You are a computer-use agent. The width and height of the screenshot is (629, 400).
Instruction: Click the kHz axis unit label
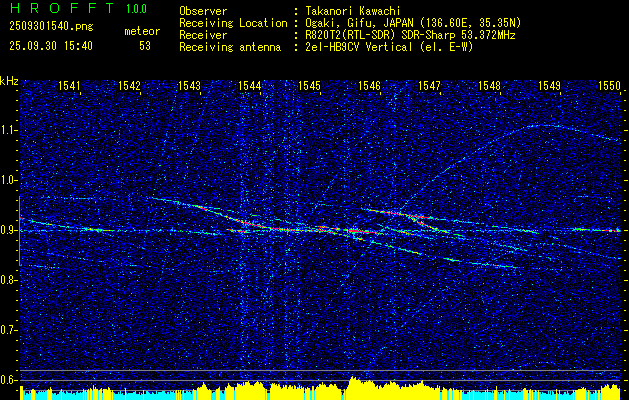click(9, 81)
